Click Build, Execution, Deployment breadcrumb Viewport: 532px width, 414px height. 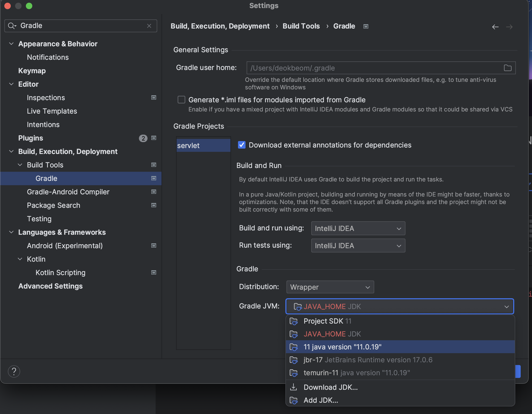220,26
